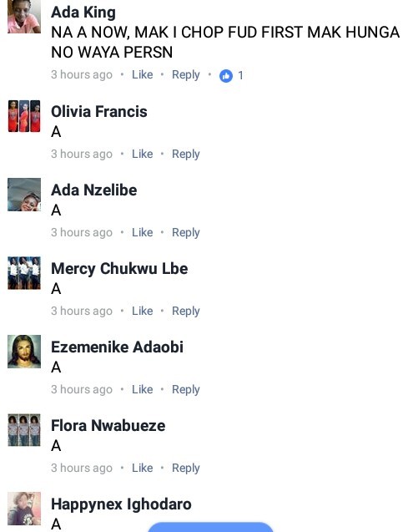Like Ada King's comment

pos(143,74)
